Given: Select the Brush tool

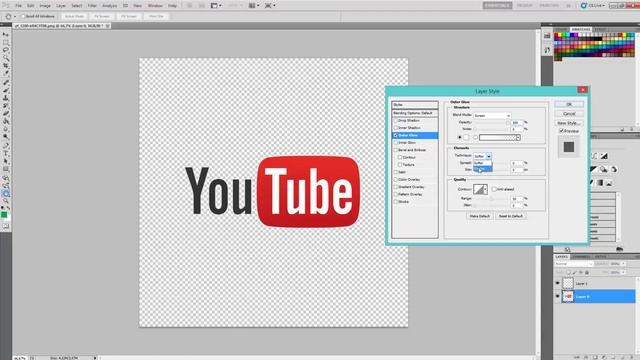Looking at the screenshot, I should click(x=6, y=91).
